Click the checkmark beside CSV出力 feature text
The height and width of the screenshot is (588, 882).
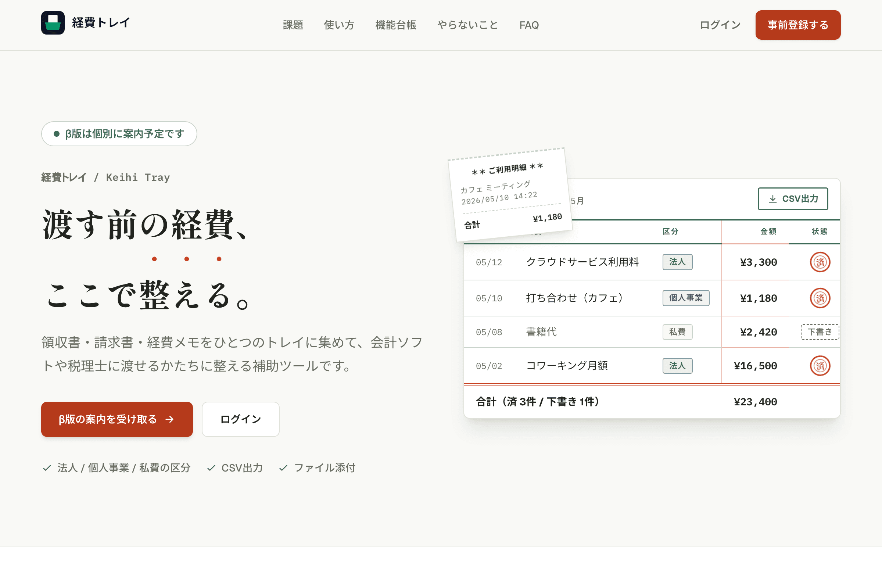point(211,467)
